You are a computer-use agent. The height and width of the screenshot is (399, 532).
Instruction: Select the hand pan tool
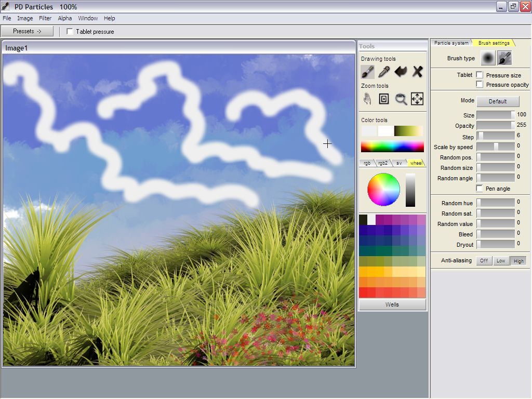(x=367, y=99)
